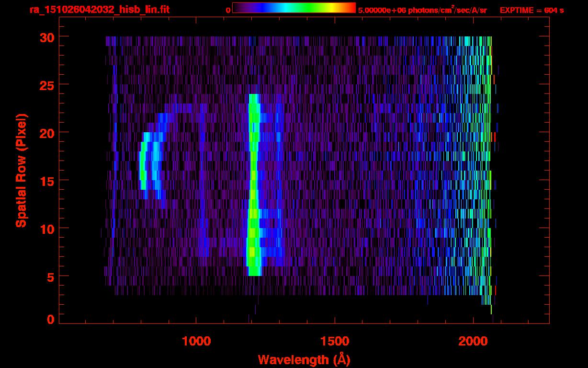The height and width of the screenshot is (368, 588).
Task: Click the 5.00000e+06 photons/cm²/sec/A/sr label
Action: (422, 10)
